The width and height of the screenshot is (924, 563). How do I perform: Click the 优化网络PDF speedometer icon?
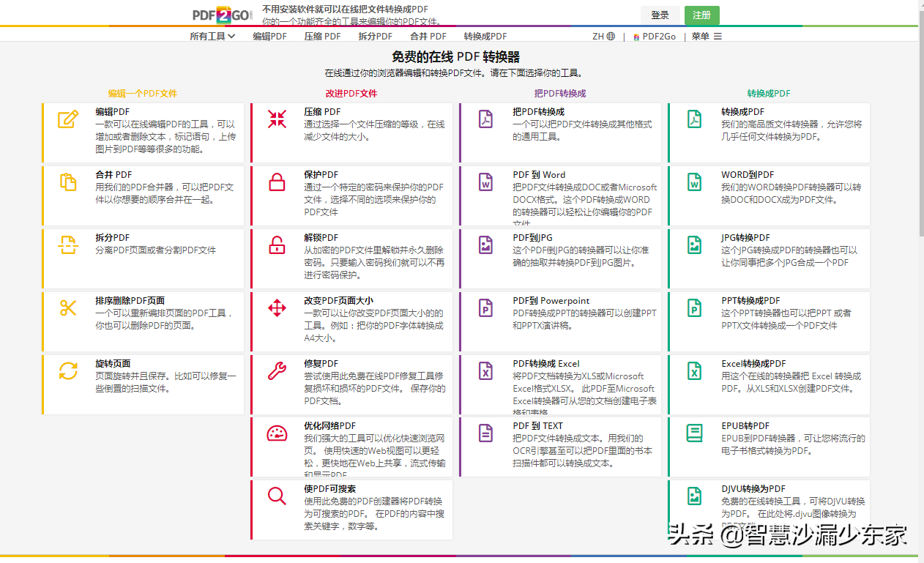[277, 433]
